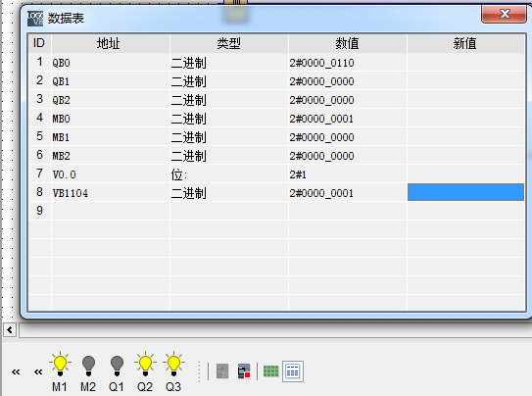Select the QB2 address cell
This screenshot has width=532, height=396.
coord(111,100)
